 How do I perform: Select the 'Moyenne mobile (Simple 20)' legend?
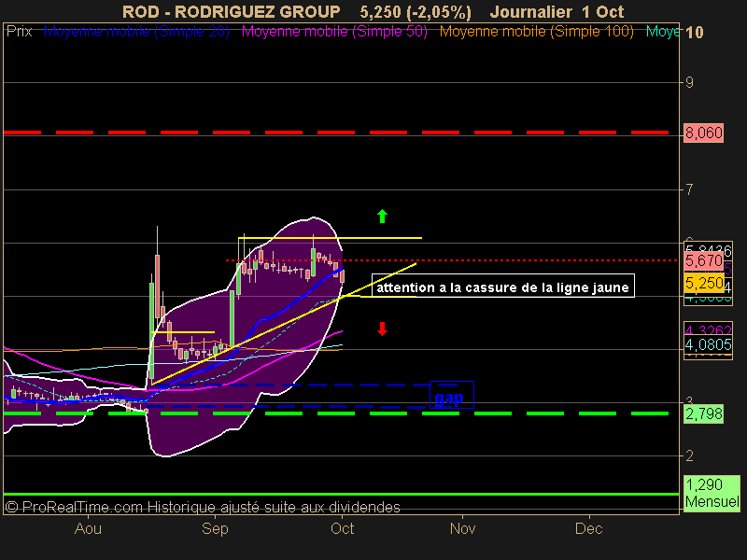tap(136, 32)
